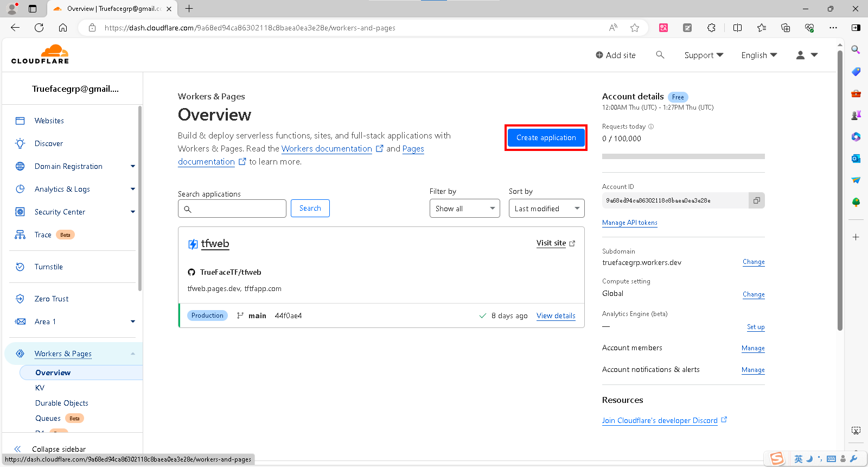Expand the Analytics & Logs section
This screenshot has width=868, height=467.
(132, 189)
